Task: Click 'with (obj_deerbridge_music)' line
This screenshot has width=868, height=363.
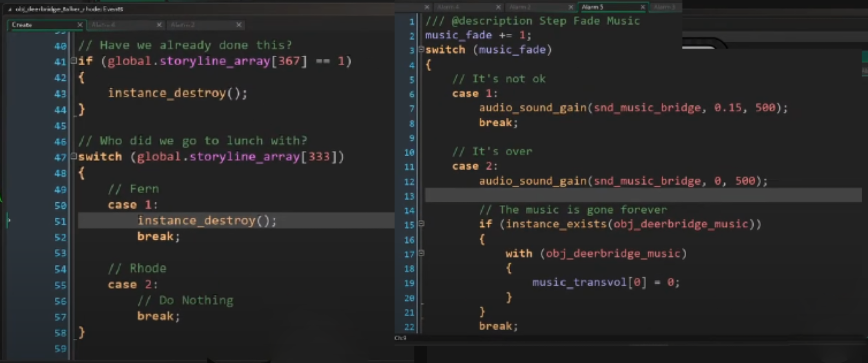Action: [x=596, y=253]
